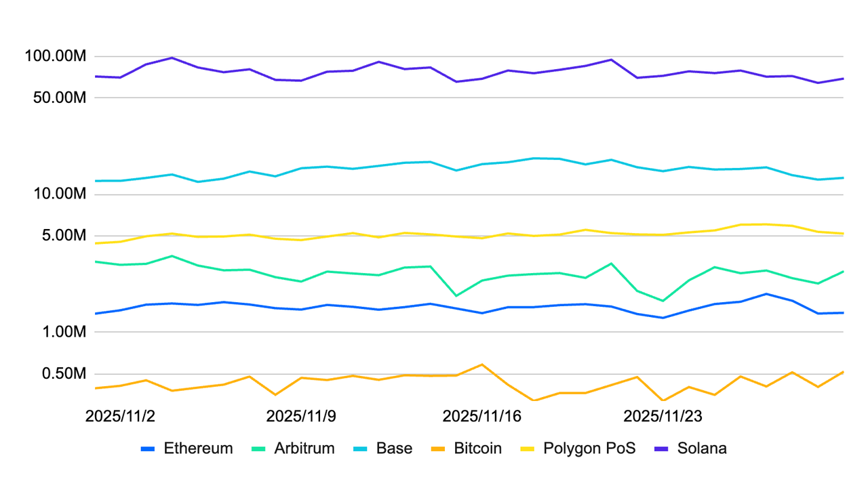868x481 pixels.
Task: Click the Base legend text
Action: coord(394,448)
